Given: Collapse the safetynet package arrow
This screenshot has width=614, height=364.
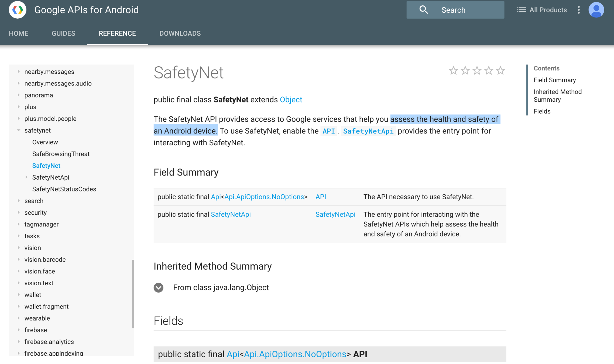Looking at the screenshot, I should pos(19,130).
